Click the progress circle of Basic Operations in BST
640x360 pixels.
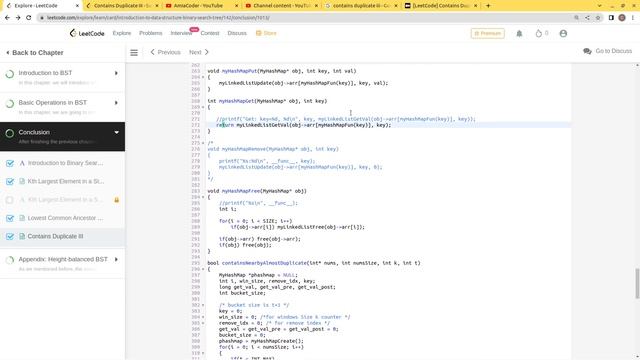coord(10,104)
